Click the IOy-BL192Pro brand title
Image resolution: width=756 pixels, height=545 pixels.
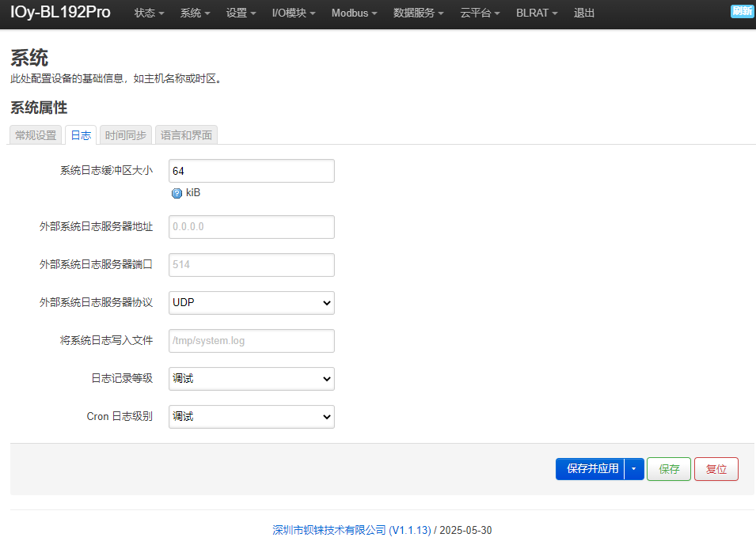coord(60,12)
